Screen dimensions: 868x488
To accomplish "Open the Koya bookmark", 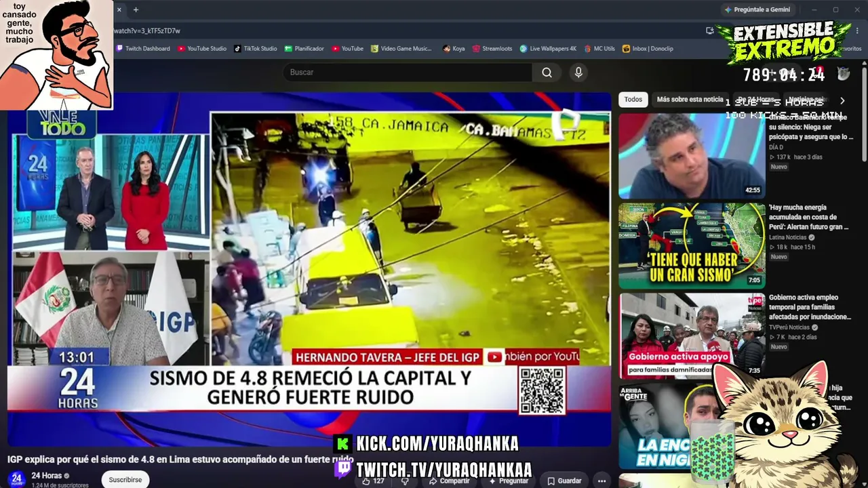I will tap(454, 49).
